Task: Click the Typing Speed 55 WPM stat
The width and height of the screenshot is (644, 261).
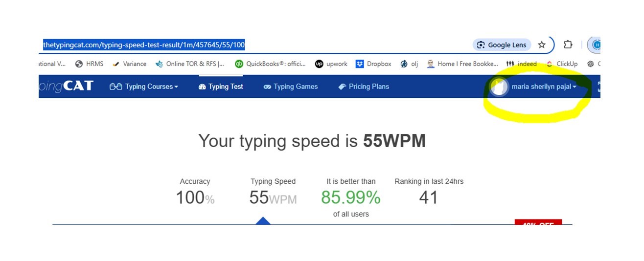Action: click(273, 197)
